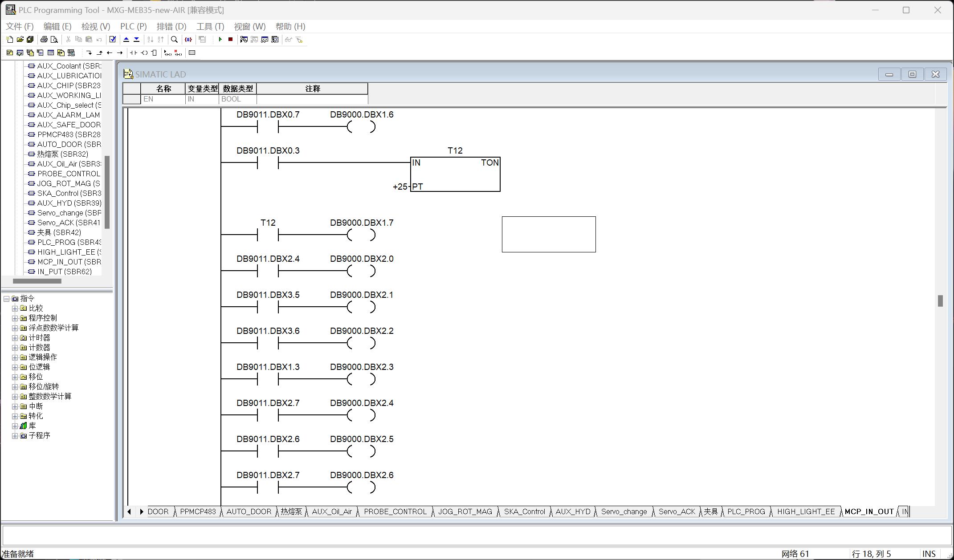Insert line down-right arrow icon

click(89, 53)
